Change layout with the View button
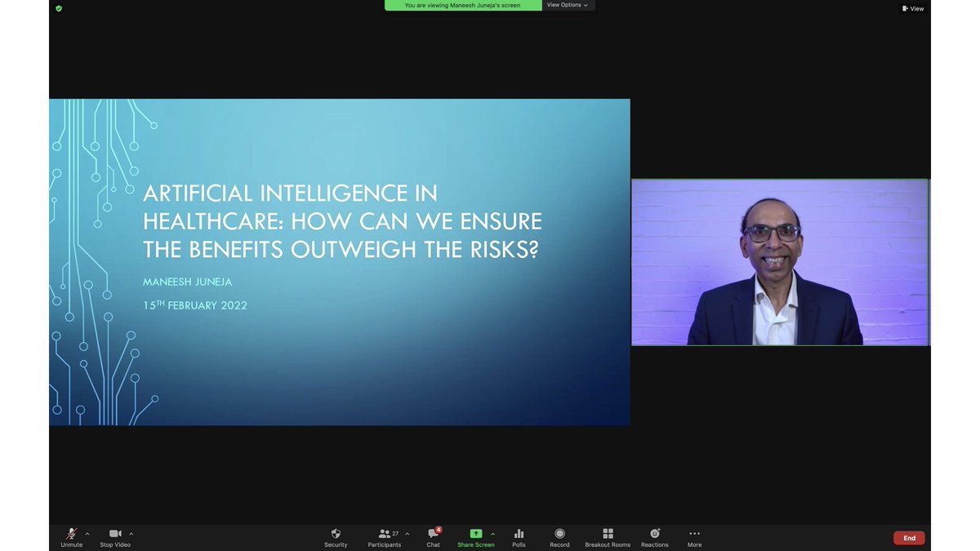This screenshot has width=980, height=551. (913, 8)
